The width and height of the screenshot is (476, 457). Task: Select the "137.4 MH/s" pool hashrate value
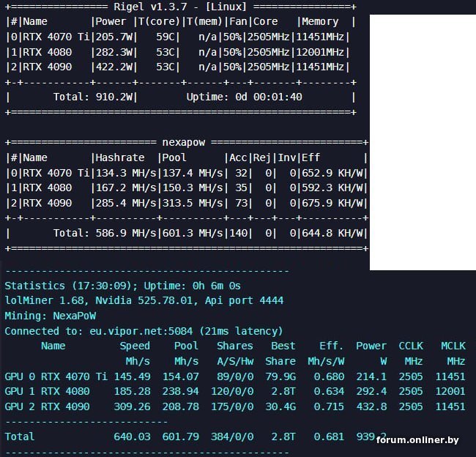pyautogui.click(x=193, y=173)
